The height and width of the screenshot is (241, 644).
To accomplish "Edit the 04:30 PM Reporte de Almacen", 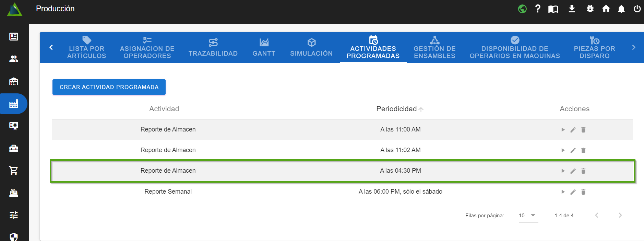I will pos(573,171).
